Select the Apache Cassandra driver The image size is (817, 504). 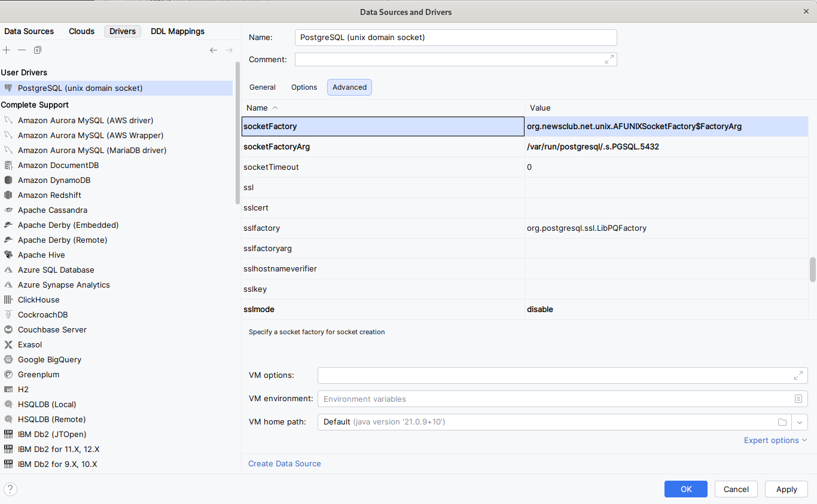coord(52,210)
